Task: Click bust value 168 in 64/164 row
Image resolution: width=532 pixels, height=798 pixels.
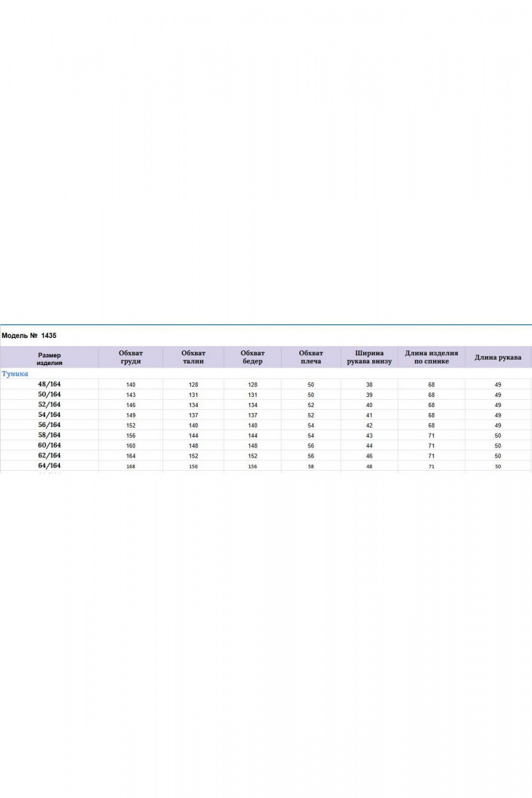Action: pos(130,467)
